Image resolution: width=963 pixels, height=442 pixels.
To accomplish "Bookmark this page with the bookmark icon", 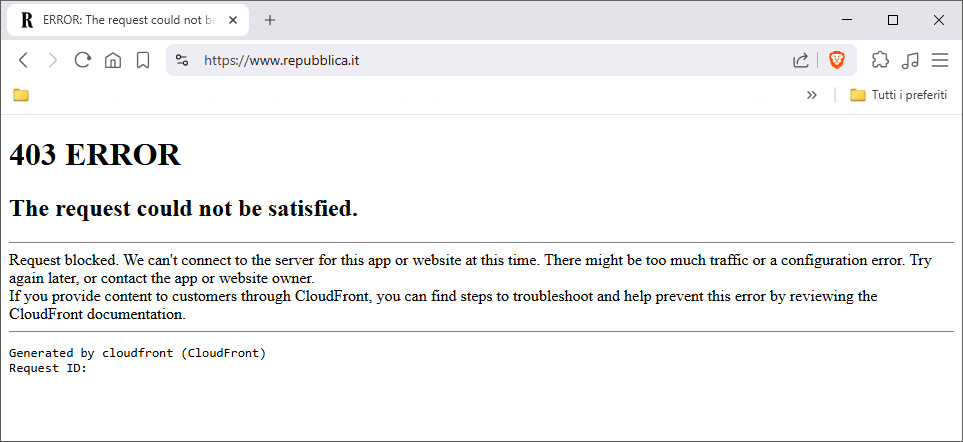I will tap(142, 60).
